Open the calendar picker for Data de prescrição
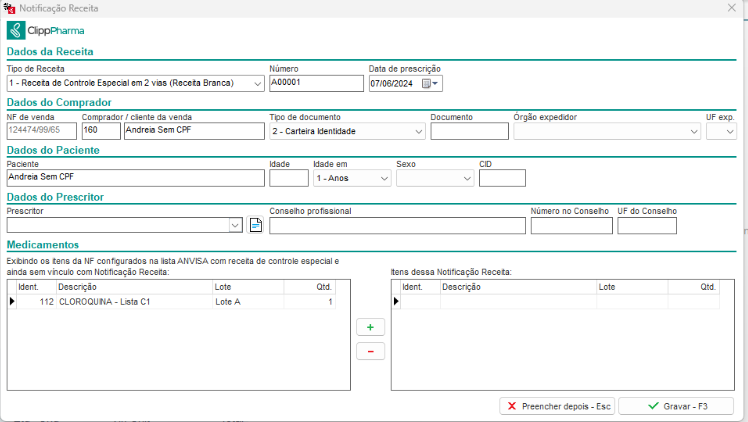Viewport: 748px width, 422px height. [x=426, y=84]
